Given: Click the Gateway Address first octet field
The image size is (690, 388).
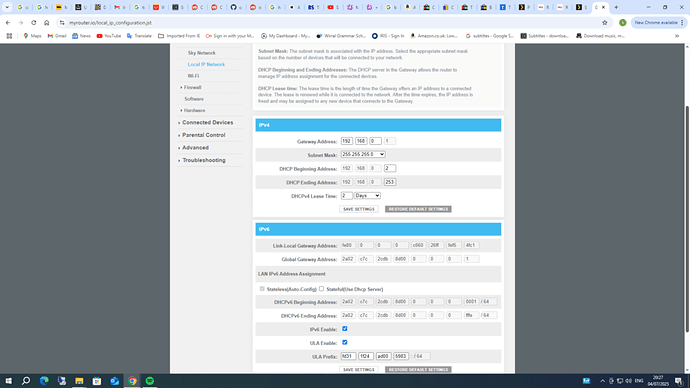Looking at the screenshot, I should [347, 141].
